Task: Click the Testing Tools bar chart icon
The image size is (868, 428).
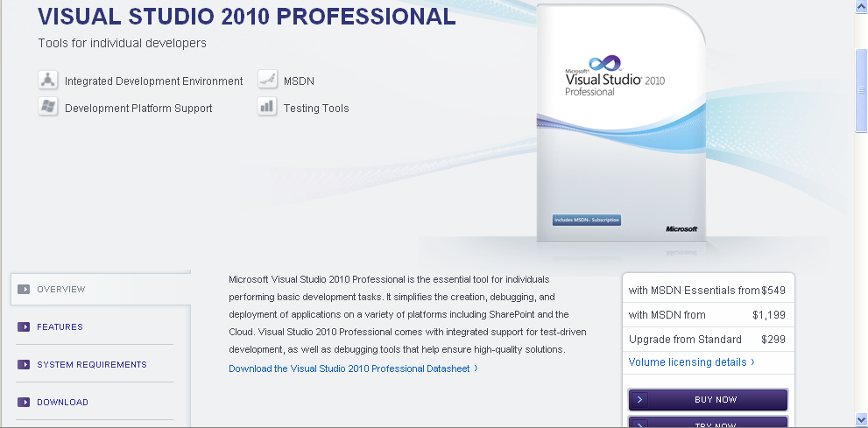Action: pos(267,106)
